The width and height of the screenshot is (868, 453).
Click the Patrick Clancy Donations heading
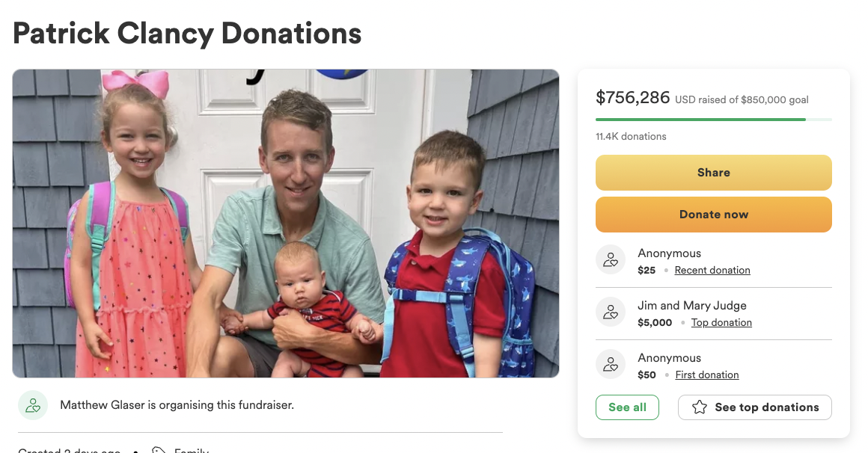pos(187,33)
